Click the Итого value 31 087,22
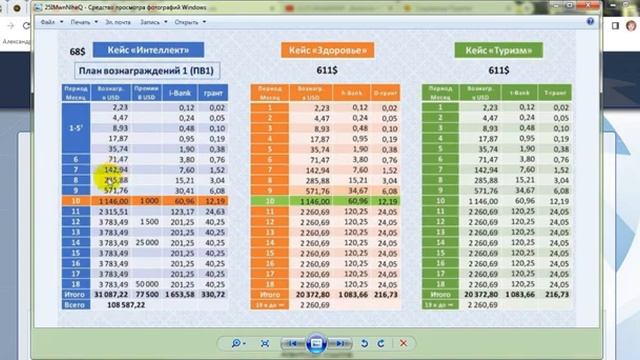The height and width of the screenshot is (360, 640). (111, 294)
